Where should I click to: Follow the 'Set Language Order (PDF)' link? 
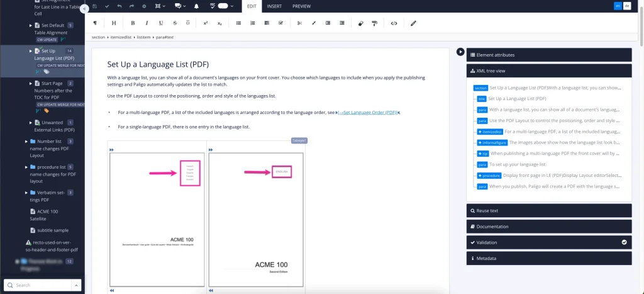pyautogui.click(x=369, y=113)
